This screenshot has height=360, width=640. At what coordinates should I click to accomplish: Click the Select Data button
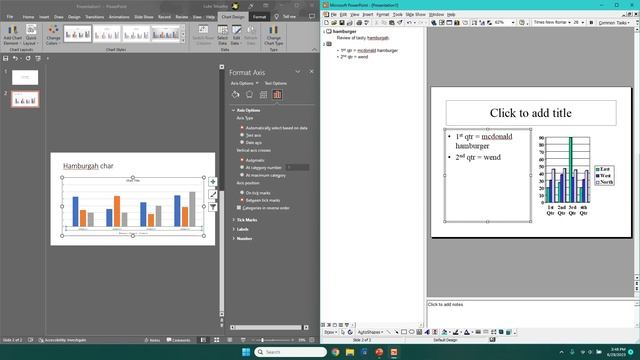pyautogui.click(x=222, y=35)
